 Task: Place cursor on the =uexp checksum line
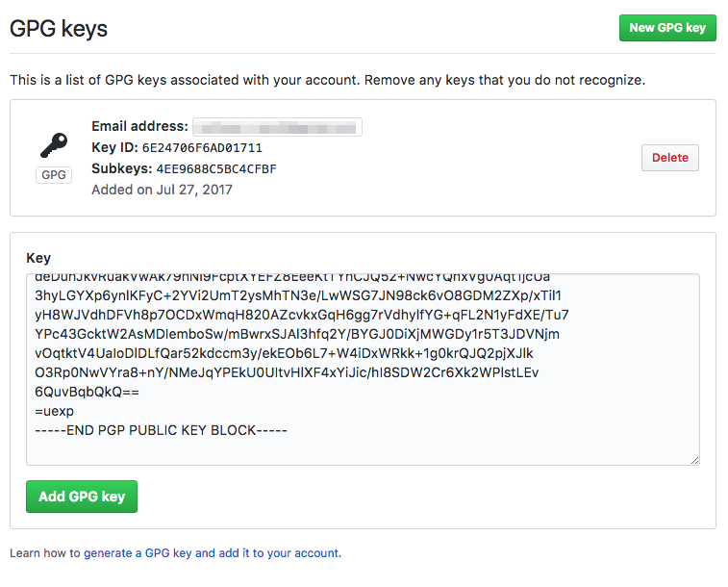(54, 411)
